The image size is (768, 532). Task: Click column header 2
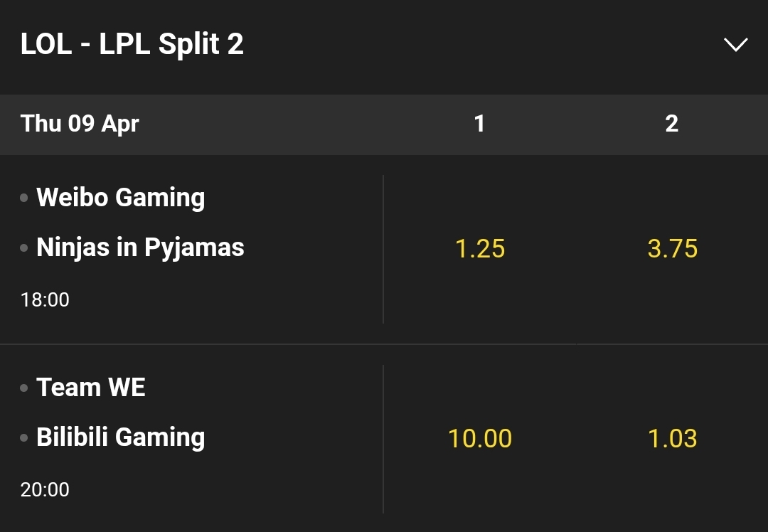click(671, 124)
